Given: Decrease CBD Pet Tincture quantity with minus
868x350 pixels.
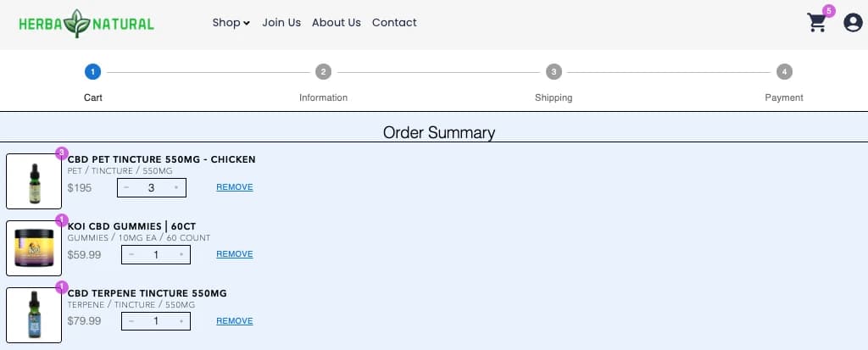Looking at the screenshot, I should click(x=127, y=187).
